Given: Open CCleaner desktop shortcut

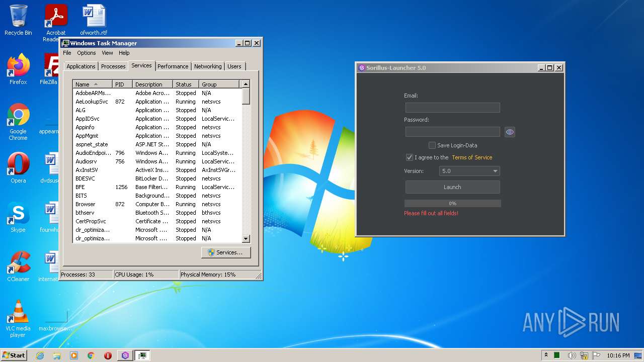Looking at the screenshot, I should [18, 266].
